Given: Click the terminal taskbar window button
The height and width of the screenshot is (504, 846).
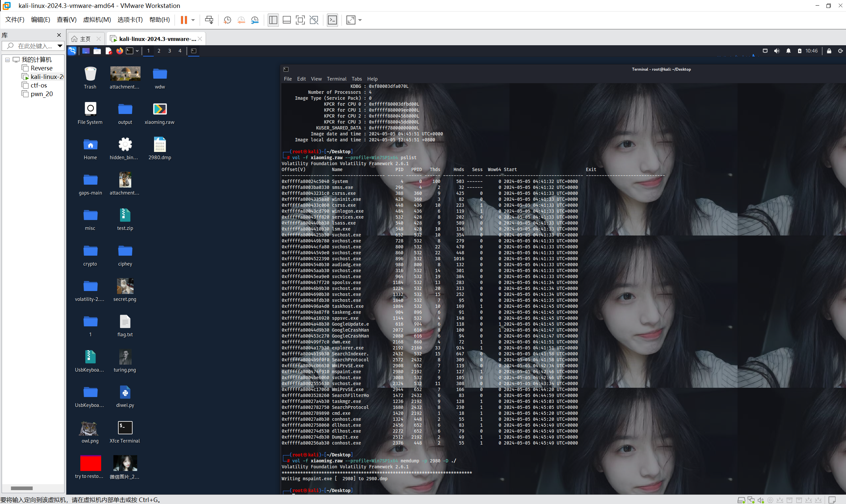Looking at the screenshot, I should coord(193,51).
